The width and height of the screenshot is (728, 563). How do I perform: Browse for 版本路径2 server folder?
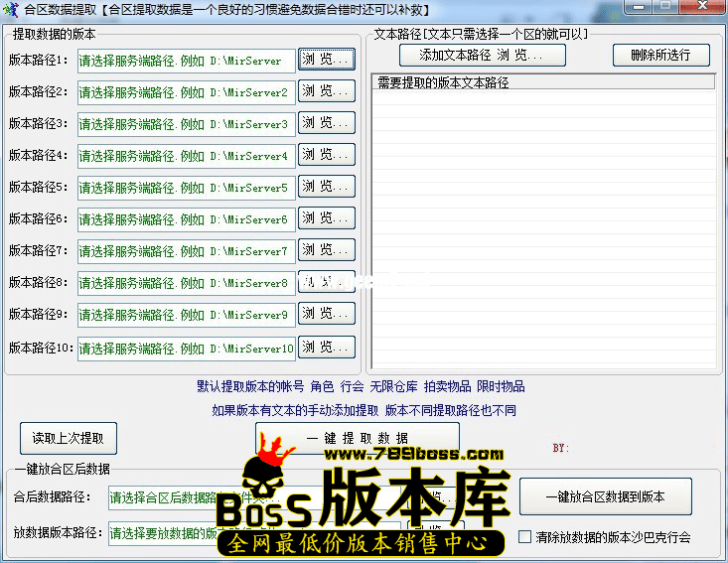tap(327, 91)
